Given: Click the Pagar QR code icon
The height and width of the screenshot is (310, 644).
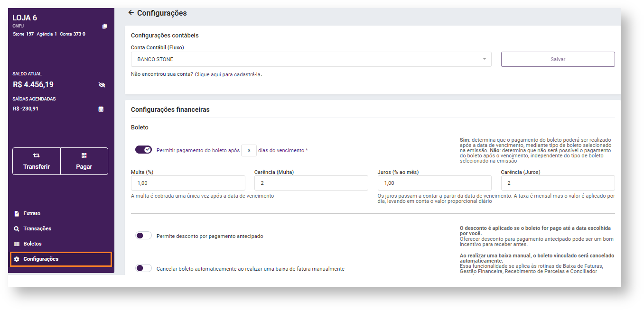Looking at the screenshot, I should point(84,155).
